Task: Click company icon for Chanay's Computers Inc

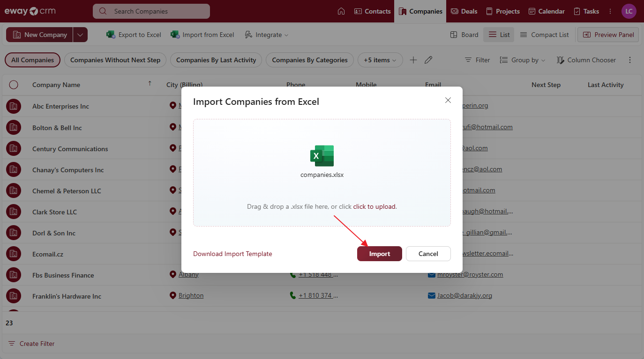Action: pos(14,170)
